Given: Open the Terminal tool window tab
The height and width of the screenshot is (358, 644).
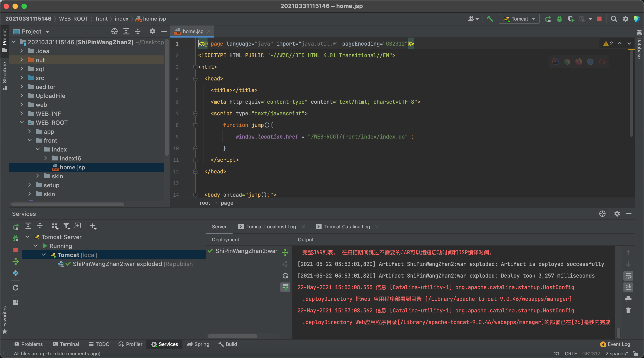Looking at the screenshot, I should [66, 344].
